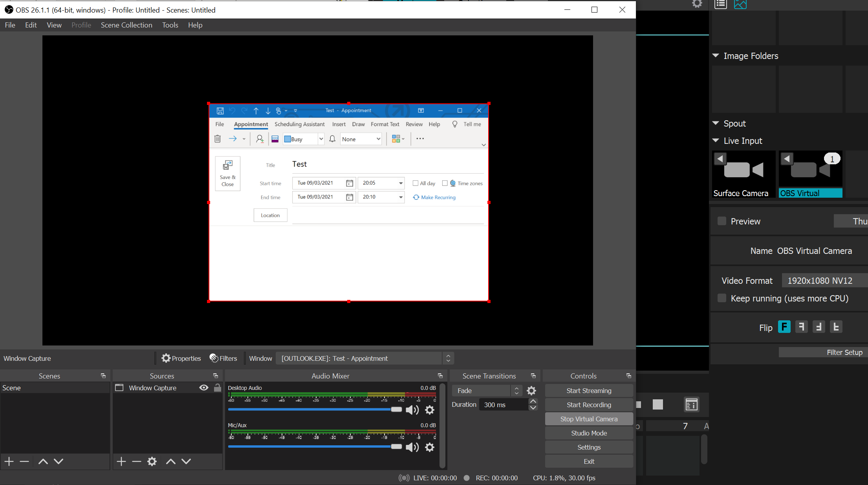
Task: Open the View menu
Action: click(54, 25)
